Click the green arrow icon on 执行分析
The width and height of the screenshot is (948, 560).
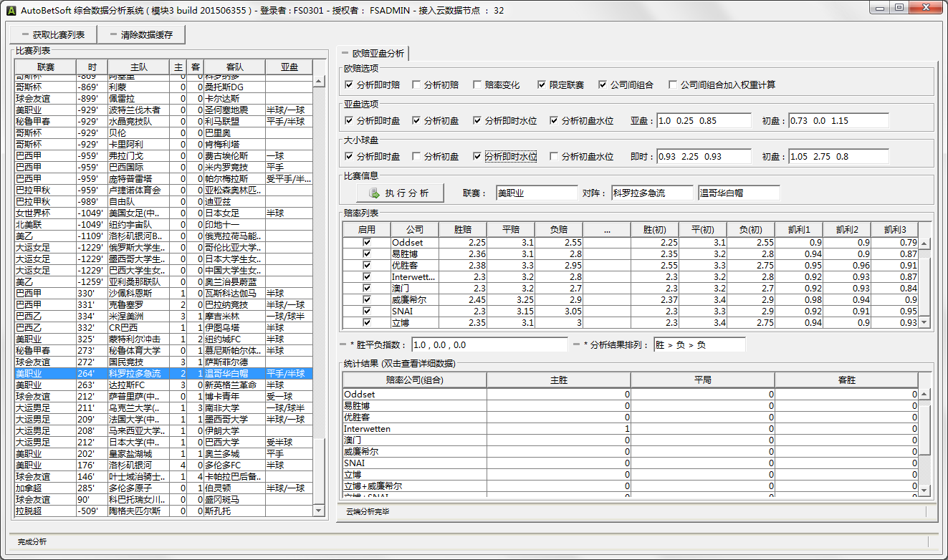point(374,193)
